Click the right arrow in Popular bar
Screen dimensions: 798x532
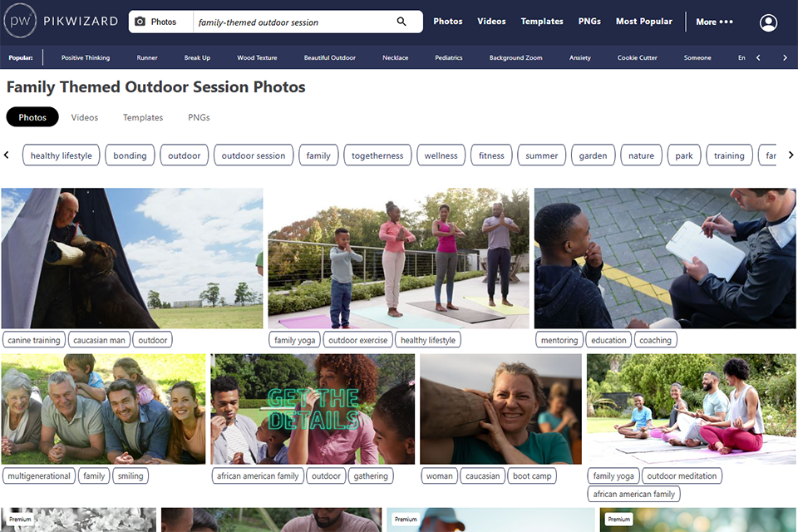(785, 57)
